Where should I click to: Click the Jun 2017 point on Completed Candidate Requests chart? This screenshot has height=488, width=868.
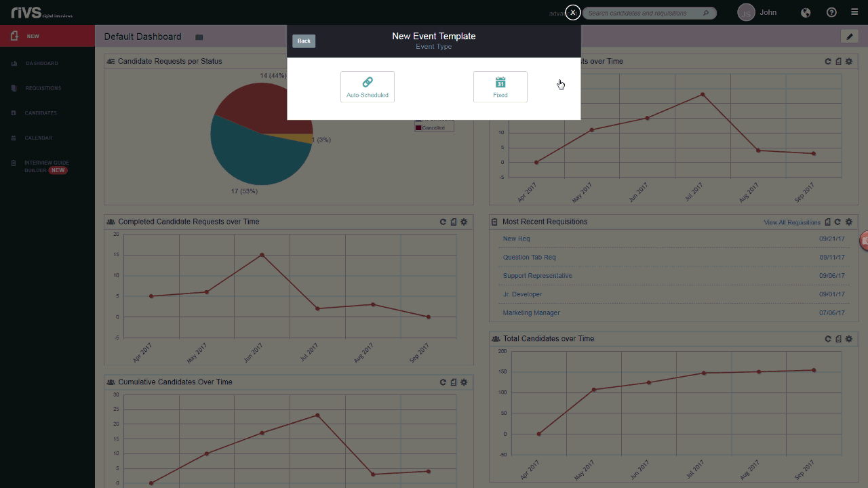262,255
